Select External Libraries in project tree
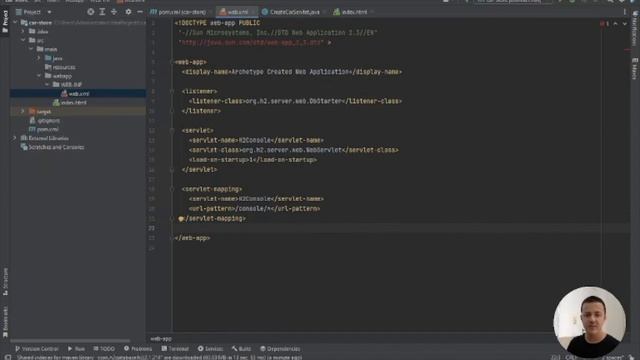The width and height of the screenshot is (640, 360). coord(49,138)
